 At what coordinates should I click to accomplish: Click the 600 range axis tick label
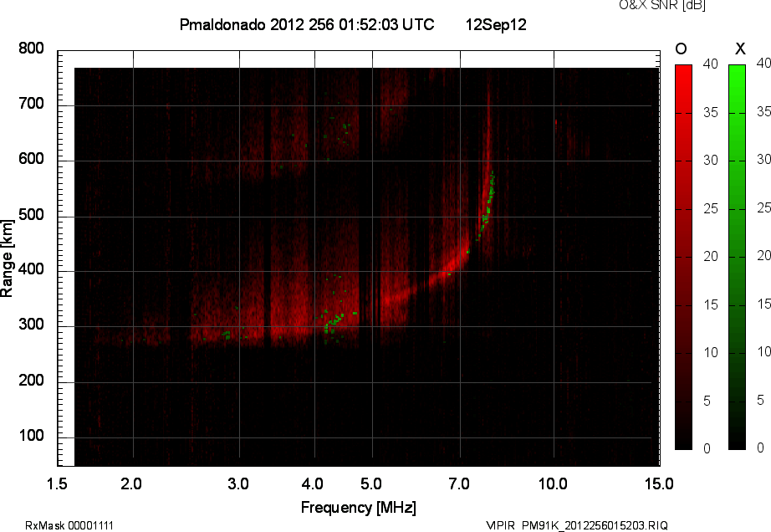click(x=32, y=159)
